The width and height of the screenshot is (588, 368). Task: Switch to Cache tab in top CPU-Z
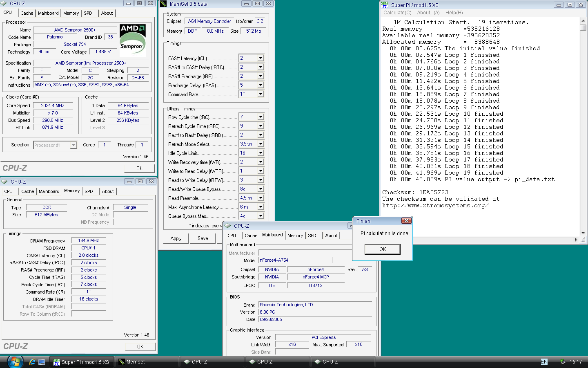pos(27,13)
